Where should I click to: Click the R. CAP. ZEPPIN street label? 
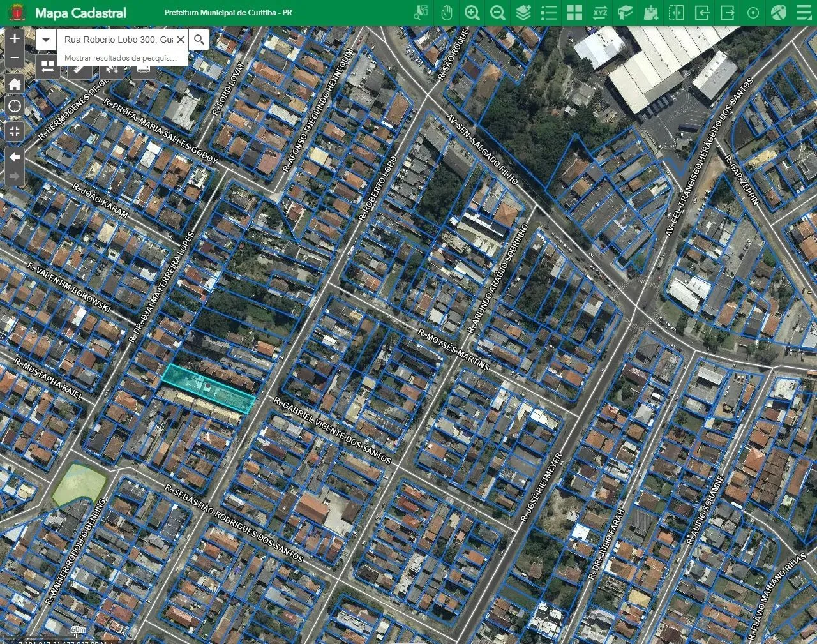(742, 180)
